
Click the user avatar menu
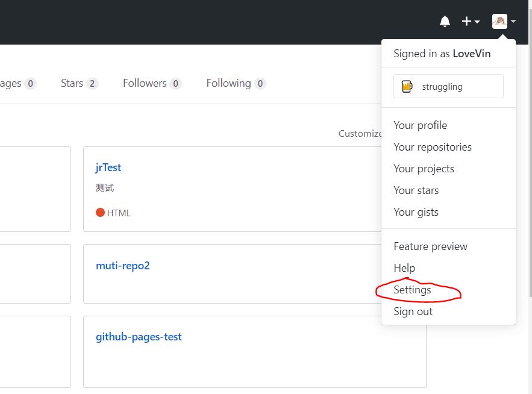point(504,22)
